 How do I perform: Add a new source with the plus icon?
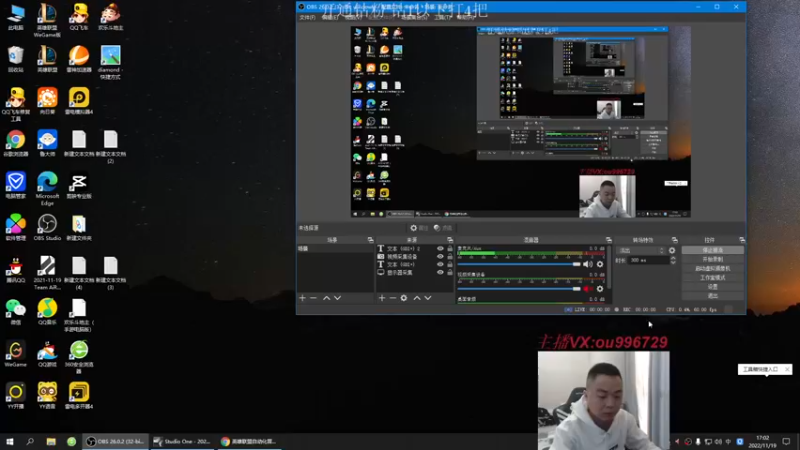pyautogui.click(x=382, y=298)
